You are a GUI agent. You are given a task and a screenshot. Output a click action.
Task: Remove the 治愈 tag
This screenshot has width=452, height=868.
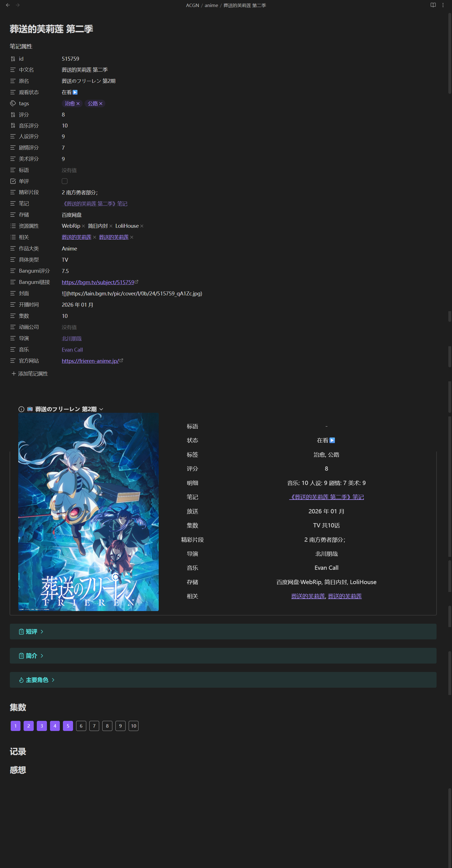78,103
